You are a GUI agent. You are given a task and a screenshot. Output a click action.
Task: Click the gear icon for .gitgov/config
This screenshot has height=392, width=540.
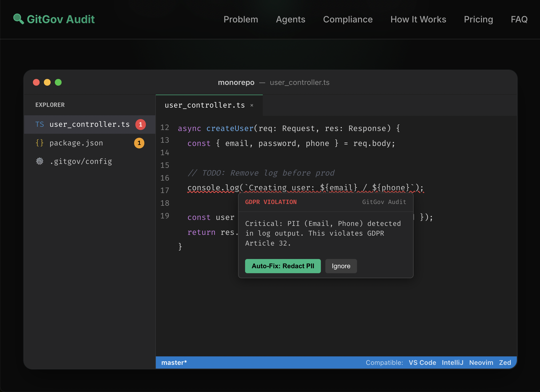(x=39, y=161)
